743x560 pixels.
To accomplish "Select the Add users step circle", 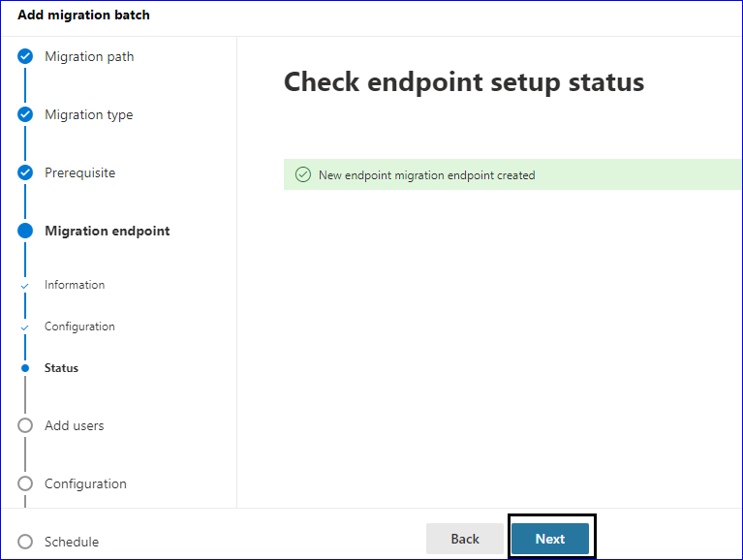I will [25, 425].
